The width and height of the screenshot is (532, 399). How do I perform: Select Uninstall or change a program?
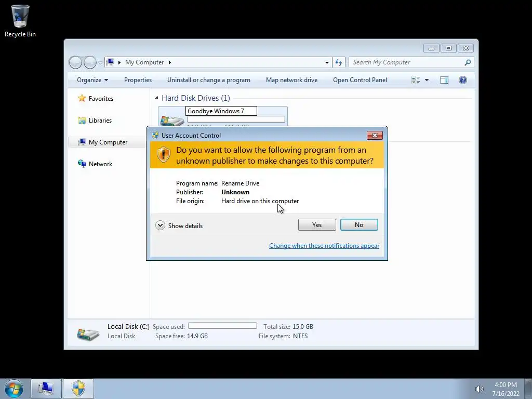click(x=209, y=80)
